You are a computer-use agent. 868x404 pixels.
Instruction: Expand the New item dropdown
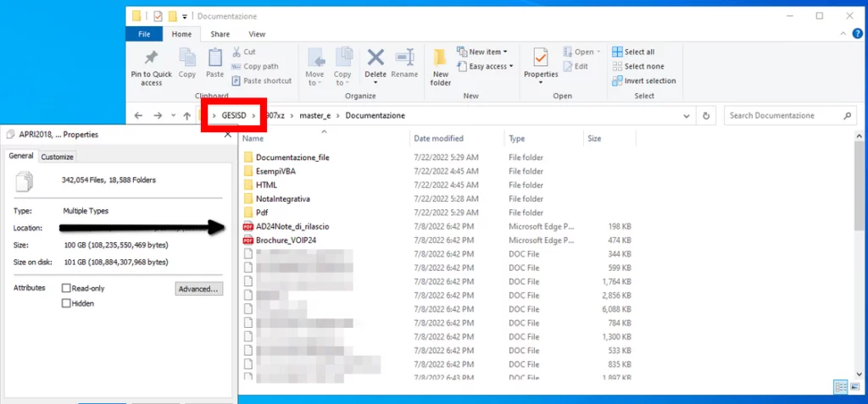[x=484, y=53]
